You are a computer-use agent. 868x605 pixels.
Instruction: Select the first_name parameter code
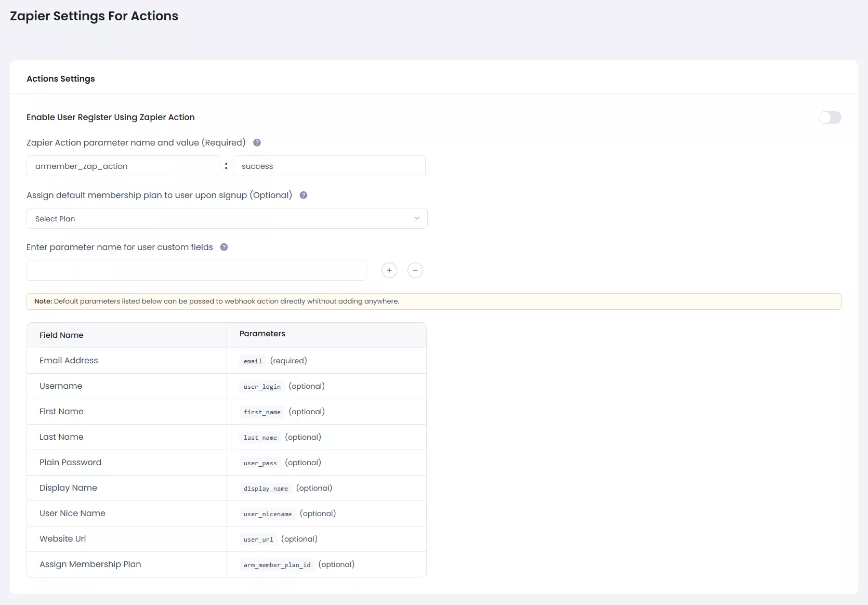point(262,412)
